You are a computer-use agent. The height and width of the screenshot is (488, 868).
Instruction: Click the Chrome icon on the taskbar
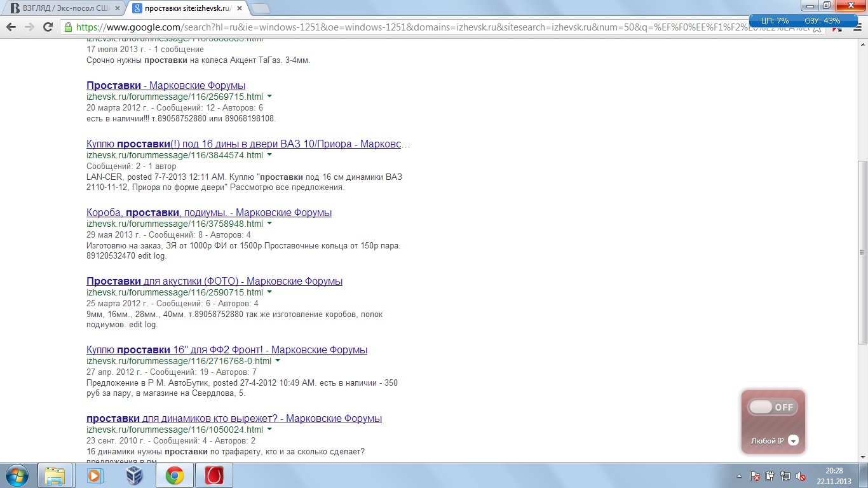[x=175, y=475]
